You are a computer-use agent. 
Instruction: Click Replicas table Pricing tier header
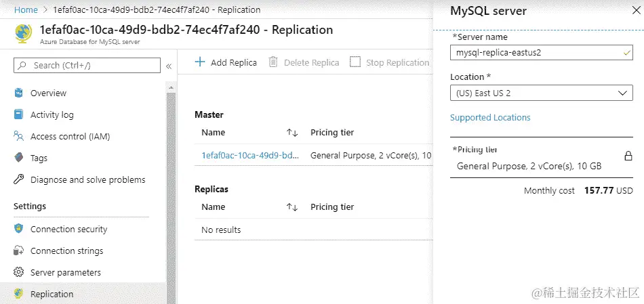[x=332, y=207]
